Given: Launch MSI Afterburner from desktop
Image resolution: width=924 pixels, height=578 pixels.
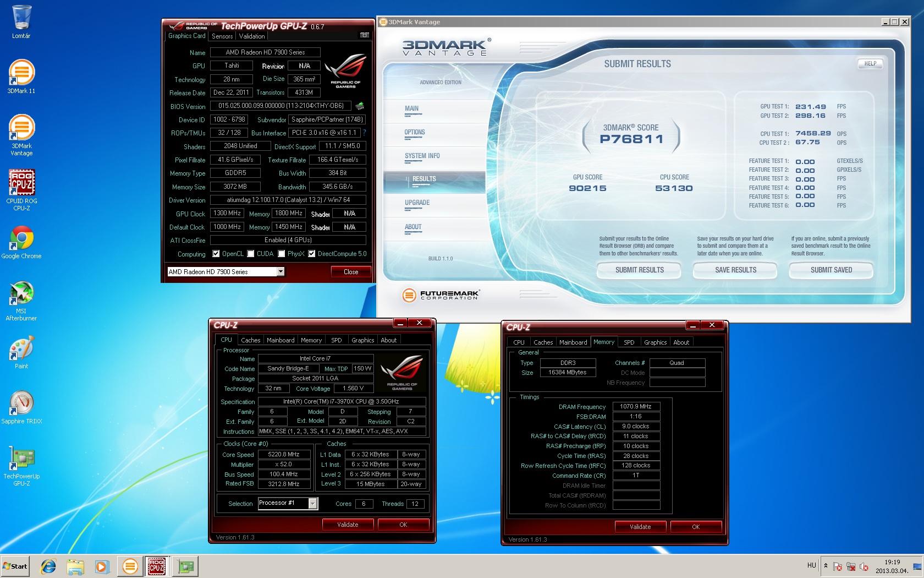Looking at the screenshot, I should (x=21, y=301).
